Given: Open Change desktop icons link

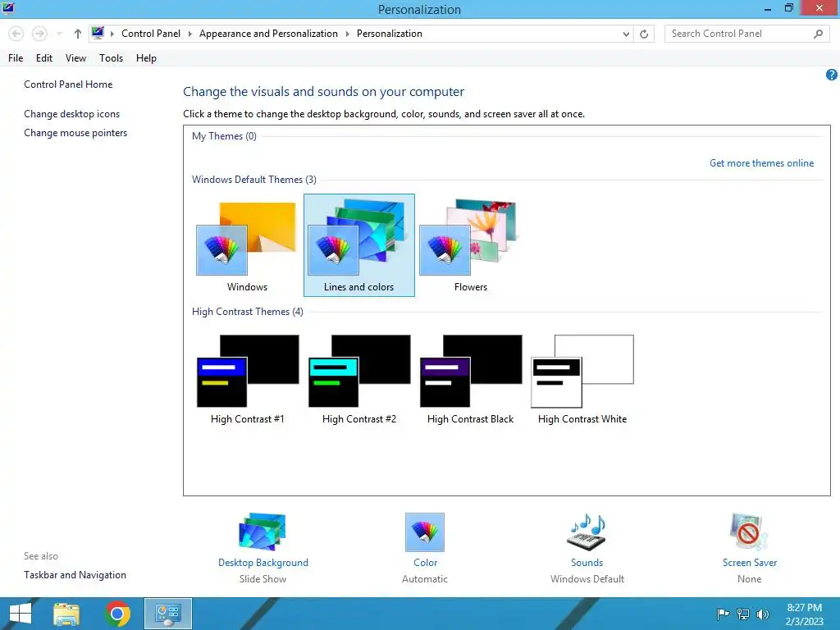Looking at the screenshot, I should [72, 113].
